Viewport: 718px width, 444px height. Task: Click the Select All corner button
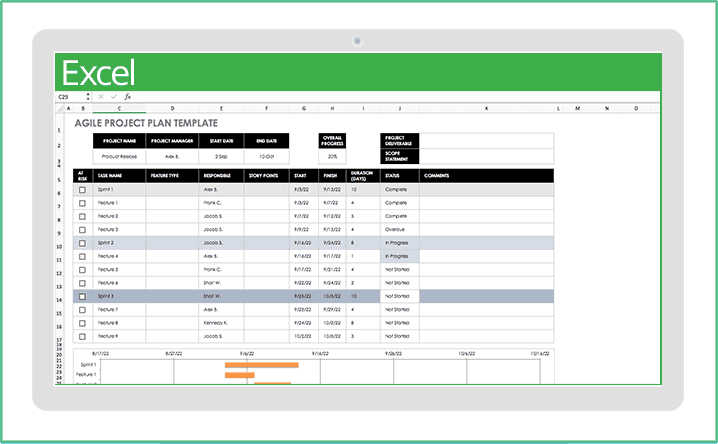click(60, 108)
